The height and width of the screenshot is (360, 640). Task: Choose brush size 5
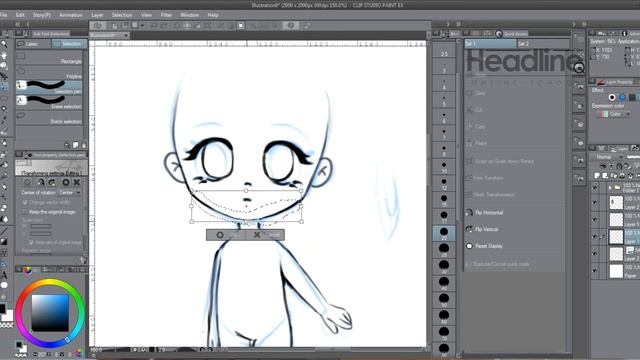click(444, 101)
